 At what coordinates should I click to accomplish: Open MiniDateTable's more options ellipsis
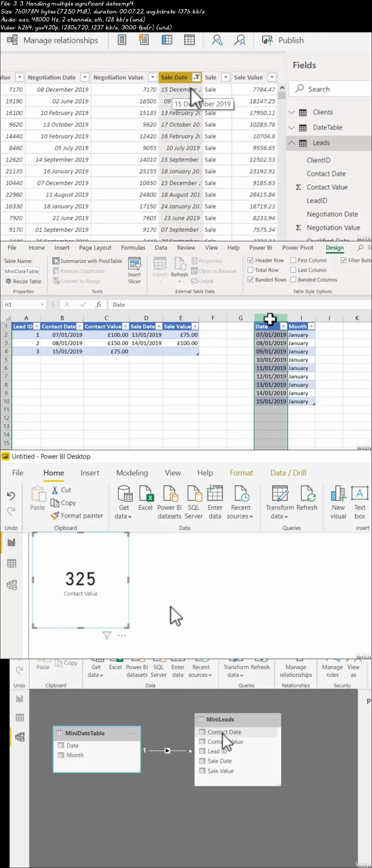[132, 733]
